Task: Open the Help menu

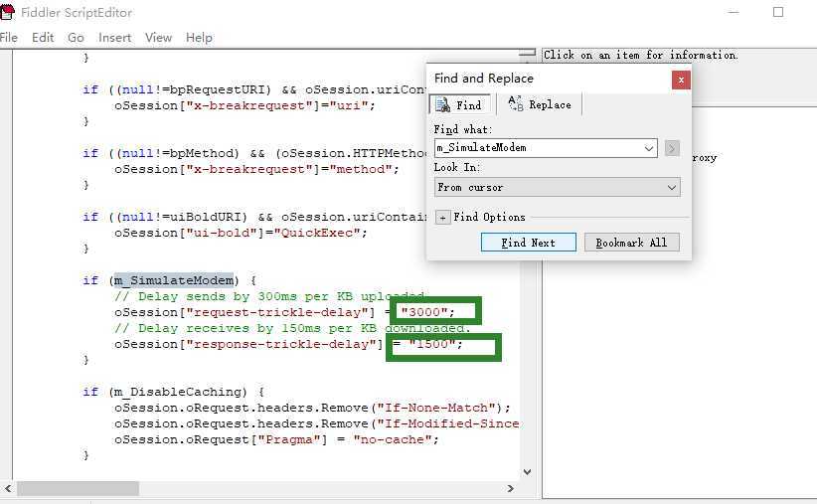Action: tap(199, 38)
